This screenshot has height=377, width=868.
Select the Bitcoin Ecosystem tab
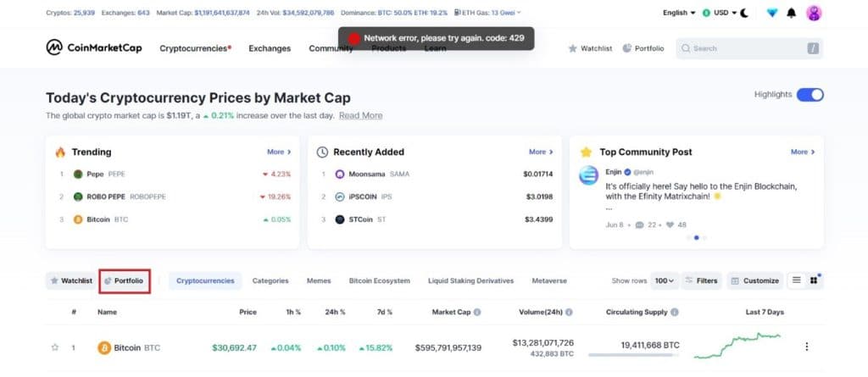pos(379,280)
